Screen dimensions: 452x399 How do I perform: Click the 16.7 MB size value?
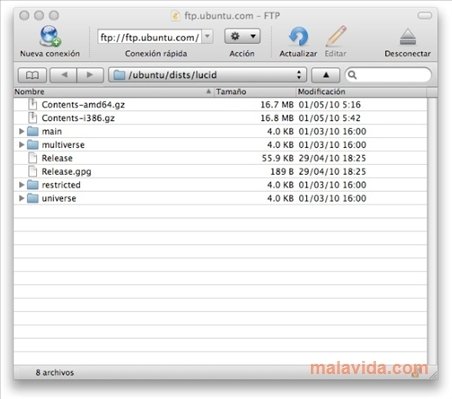(277, 105)
